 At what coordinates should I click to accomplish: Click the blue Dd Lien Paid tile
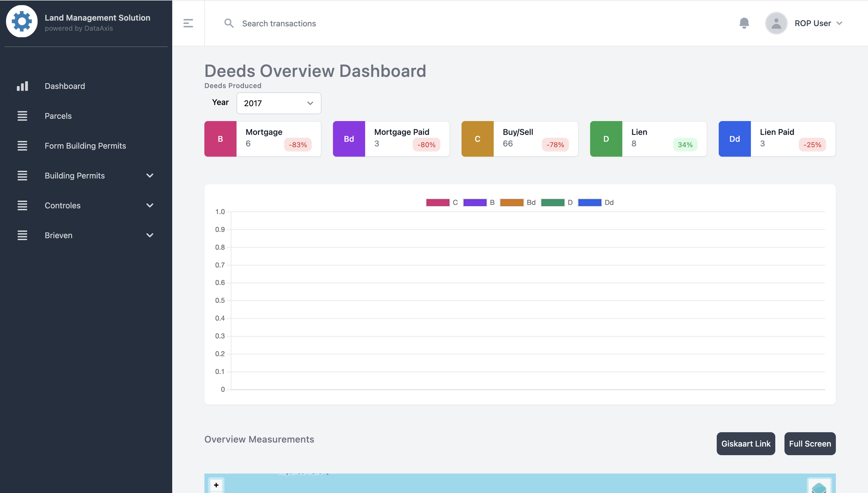[735, 139]
